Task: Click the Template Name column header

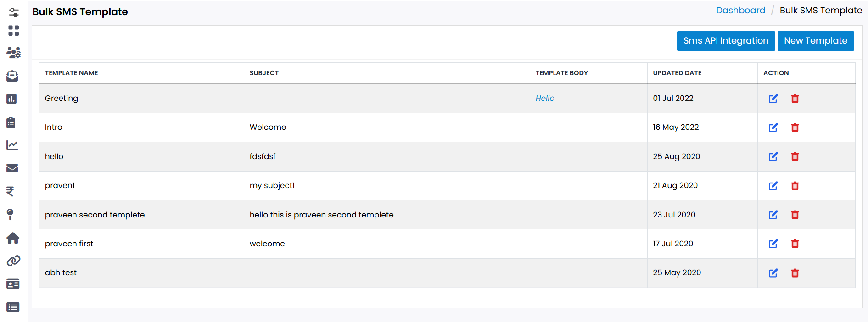Action: pyautogui.click(x=72, y=73)
